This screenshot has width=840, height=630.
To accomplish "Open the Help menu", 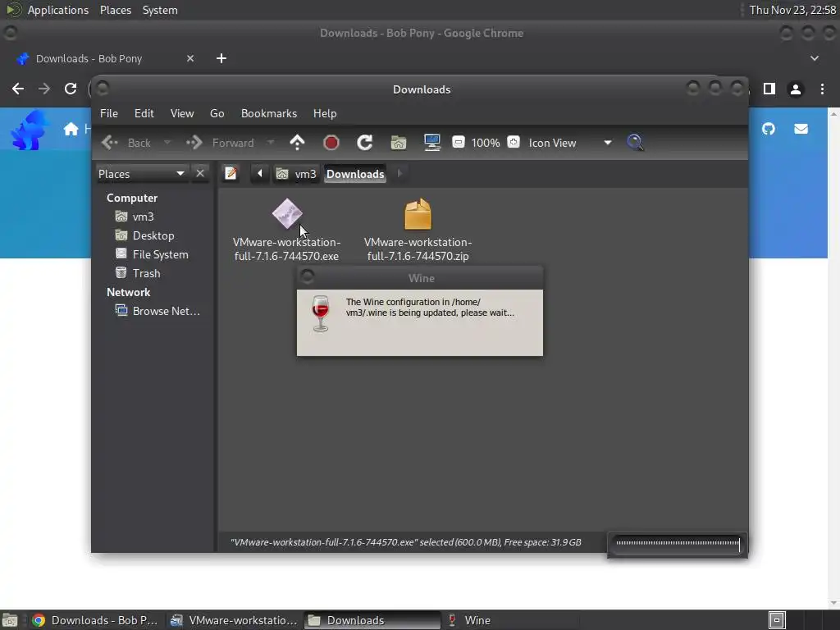I will click(325, 113).
